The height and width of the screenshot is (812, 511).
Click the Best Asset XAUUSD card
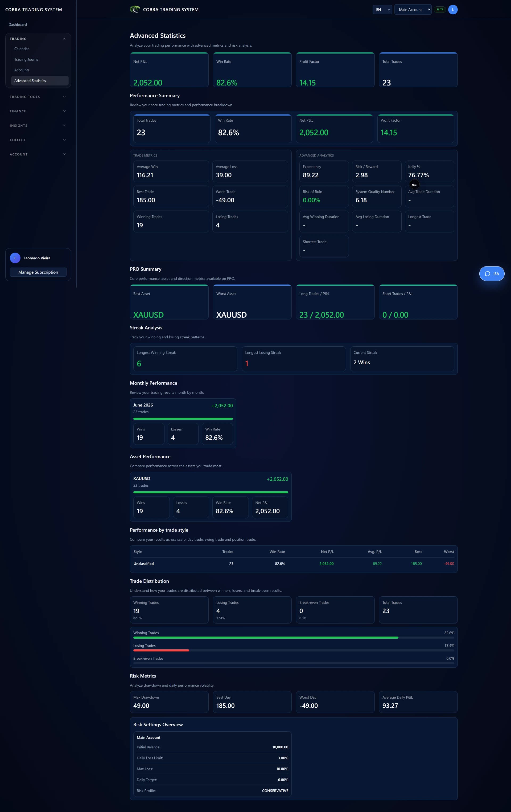[169, 302]
